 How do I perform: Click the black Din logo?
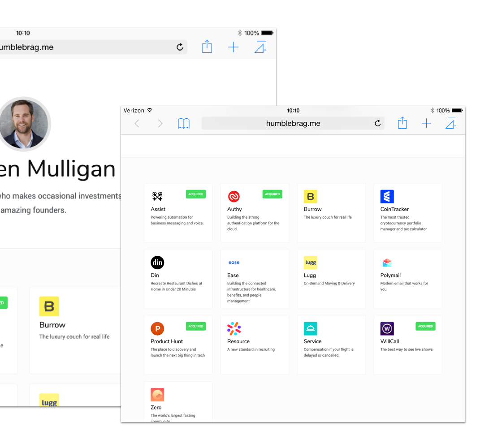coord(157,263)
